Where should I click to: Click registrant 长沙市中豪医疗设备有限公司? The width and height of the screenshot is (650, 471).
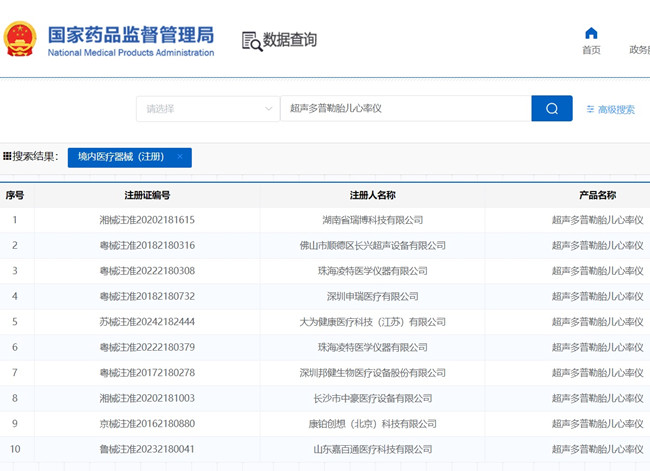tap(373, 398)
